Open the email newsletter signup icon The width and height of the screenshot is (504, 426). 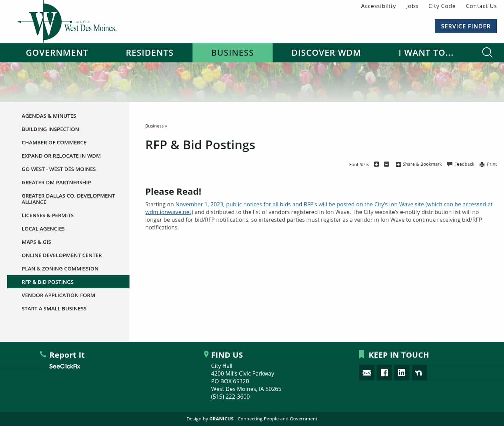coord(366,372)
